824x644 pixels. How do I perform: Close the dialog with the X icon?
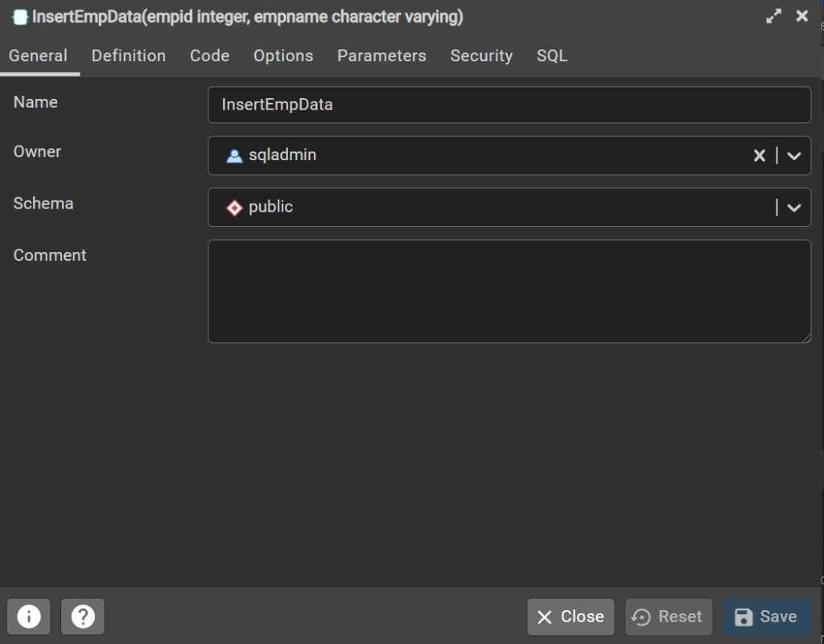[x=802, y=16]
